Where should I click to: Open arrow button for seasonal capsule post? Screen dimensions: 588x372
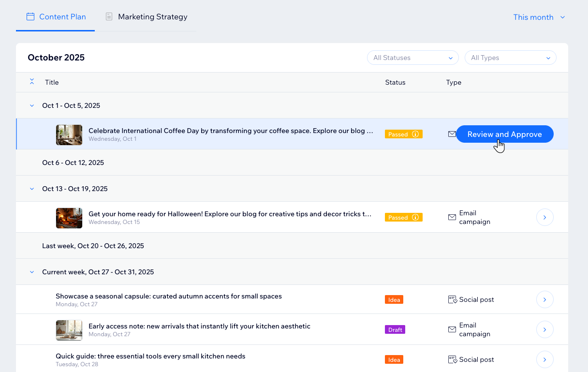tap(544, 300)
